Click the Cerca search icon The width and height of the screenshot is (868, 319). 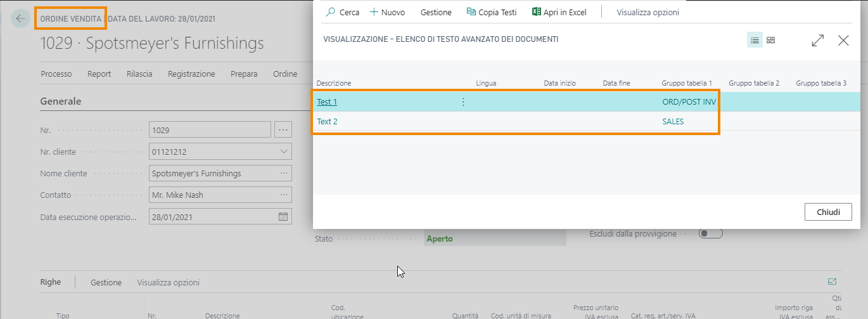point(331,12)
